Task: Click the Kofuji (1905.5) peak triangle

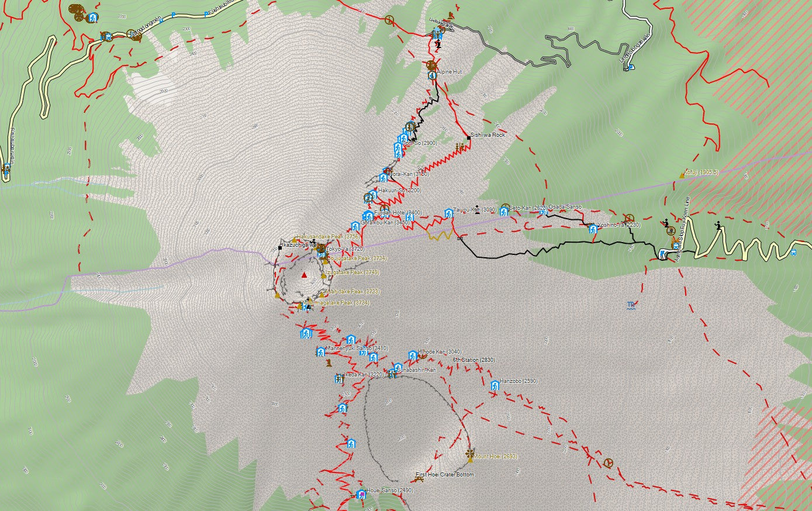Action: (x=681, y=174)
